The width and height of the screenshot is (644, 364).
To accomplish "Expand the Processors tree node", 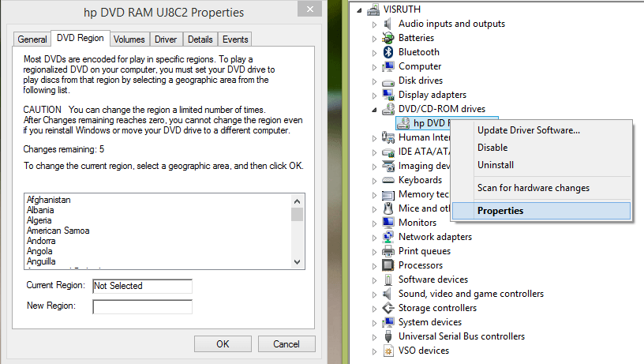I will coord(374,266).
